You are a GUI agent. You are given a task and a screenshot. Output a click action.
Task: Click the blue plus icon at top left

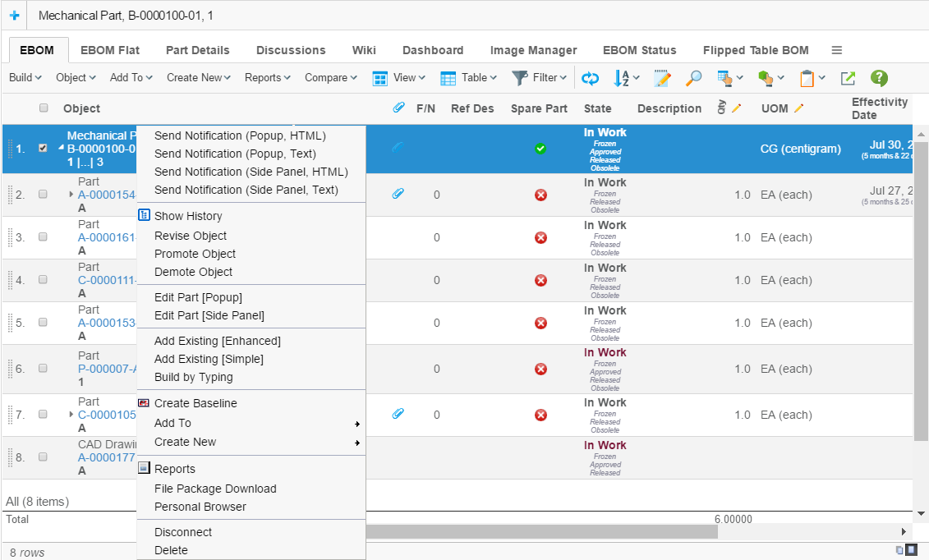click(x=14, y=16)
